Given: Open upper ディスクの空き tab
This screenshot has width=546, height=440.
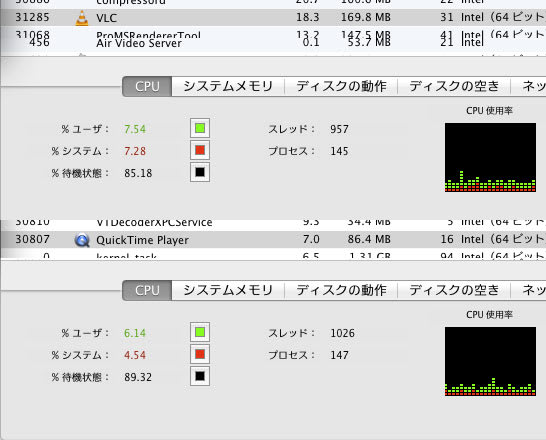Looking at the screenshot, I should point(454,86).
